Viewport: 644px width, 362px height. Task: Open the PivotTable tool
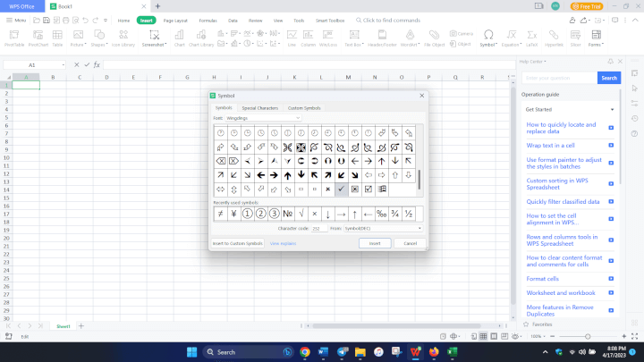(x=14, y=38)
